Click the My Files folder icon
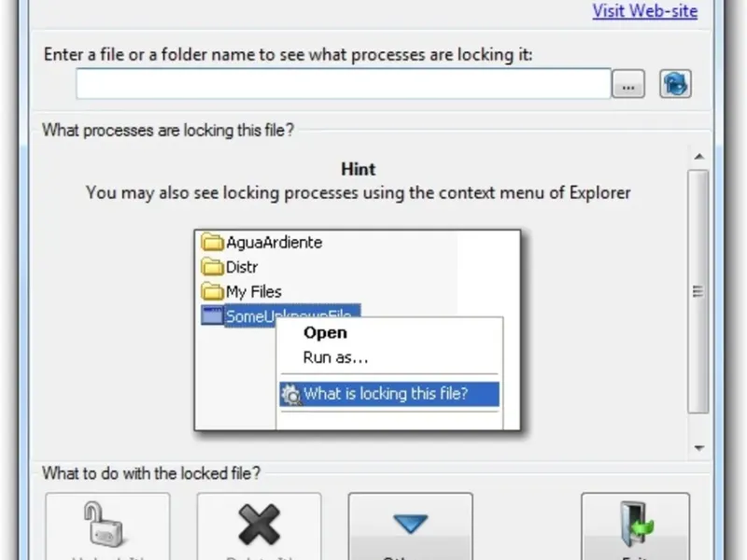Viewport: 747px width, 560px height. point(213,291)
